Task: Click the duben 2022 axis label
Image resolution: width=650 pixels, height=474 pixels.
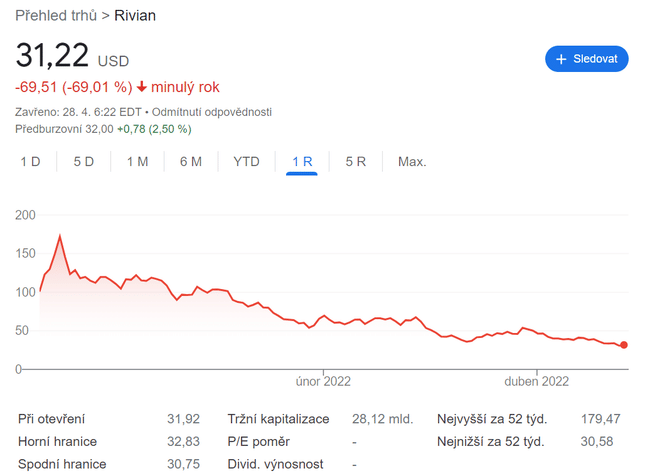Action: click(x=537, y=381)
